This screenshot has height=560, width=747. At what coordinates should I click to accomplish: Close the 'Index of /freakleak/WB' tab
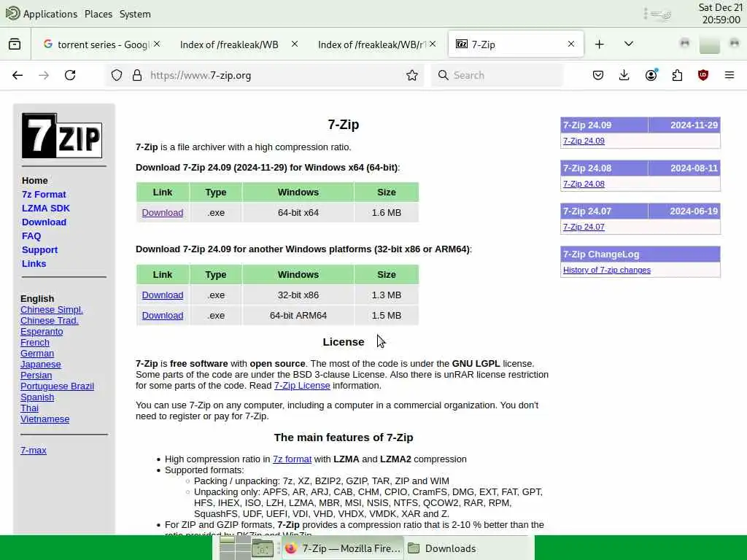point(295,44)
